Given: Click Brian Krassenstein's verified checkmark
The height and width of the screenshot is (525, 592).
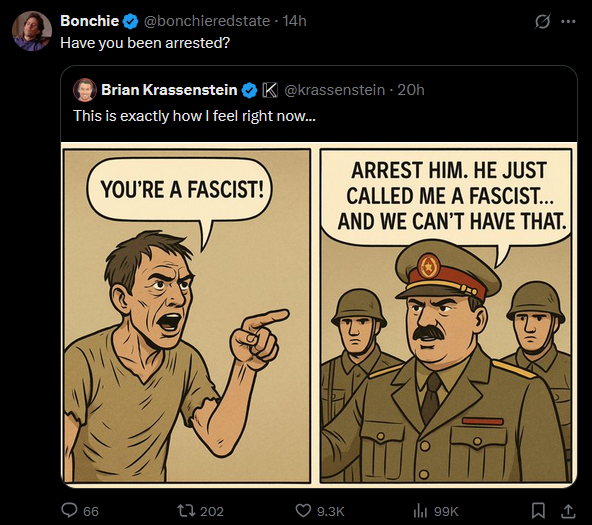Looking at the screenshot, I should tap(249, 91).
